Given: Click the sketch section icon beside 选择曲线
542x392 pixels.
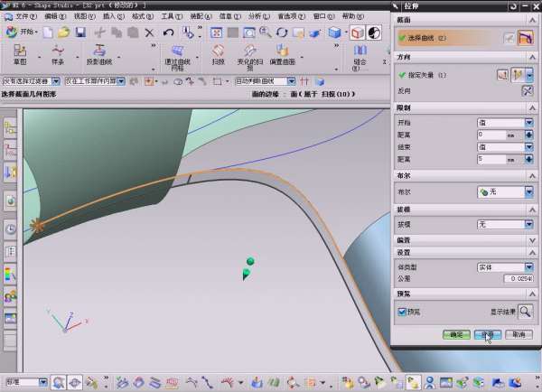Looking at the screenshot, I should coord(510,38).
